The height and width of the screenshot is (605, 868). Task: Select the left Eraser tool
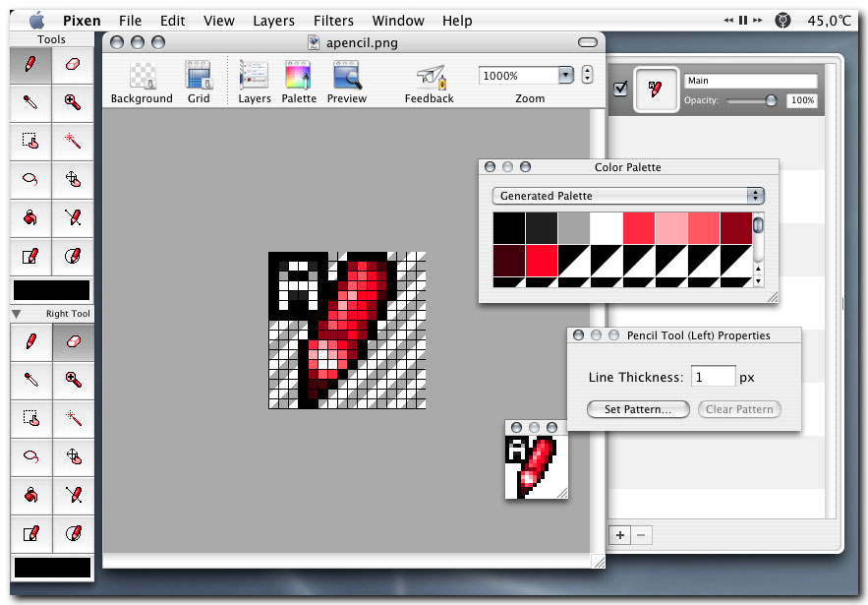(x=73, y=64)
